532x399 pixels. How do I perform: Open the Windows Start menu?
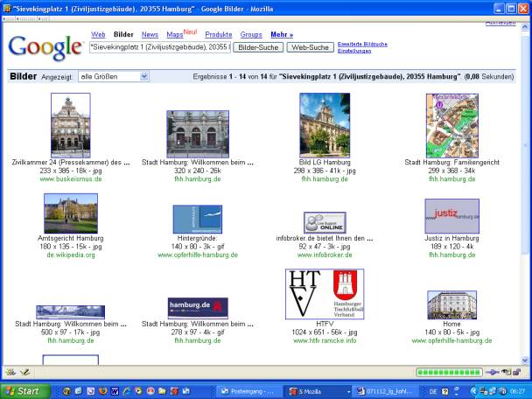[x=24, y=391]
